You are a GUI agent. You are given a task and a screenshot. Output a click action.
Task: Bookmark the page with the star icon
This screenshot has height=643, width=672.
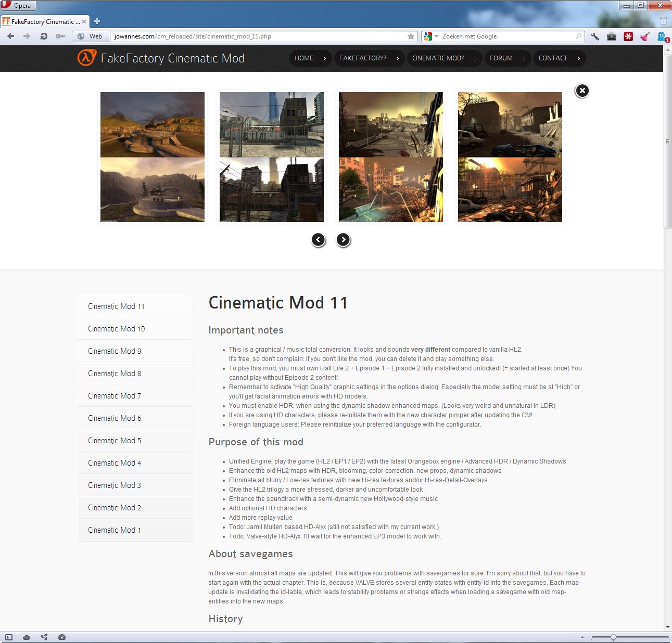tap(411, 36)
